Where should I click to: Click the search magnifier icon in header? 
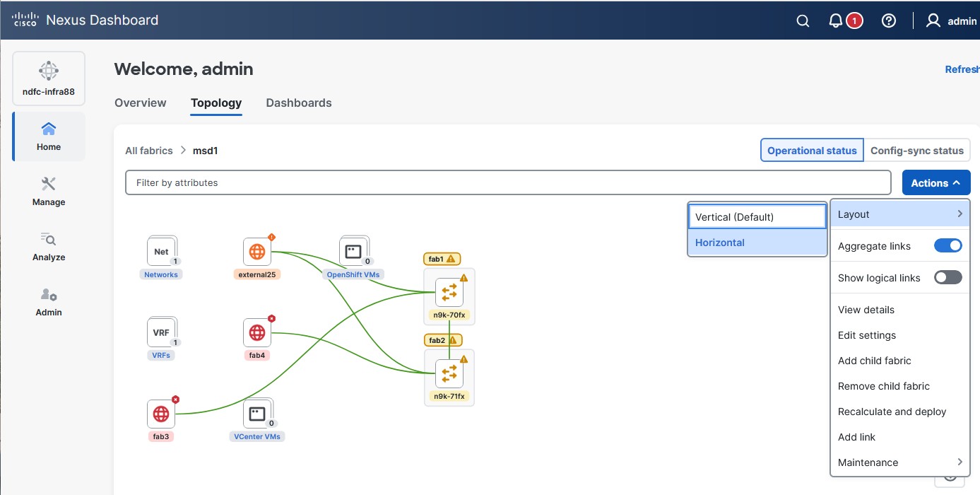(x=803, y=21)
